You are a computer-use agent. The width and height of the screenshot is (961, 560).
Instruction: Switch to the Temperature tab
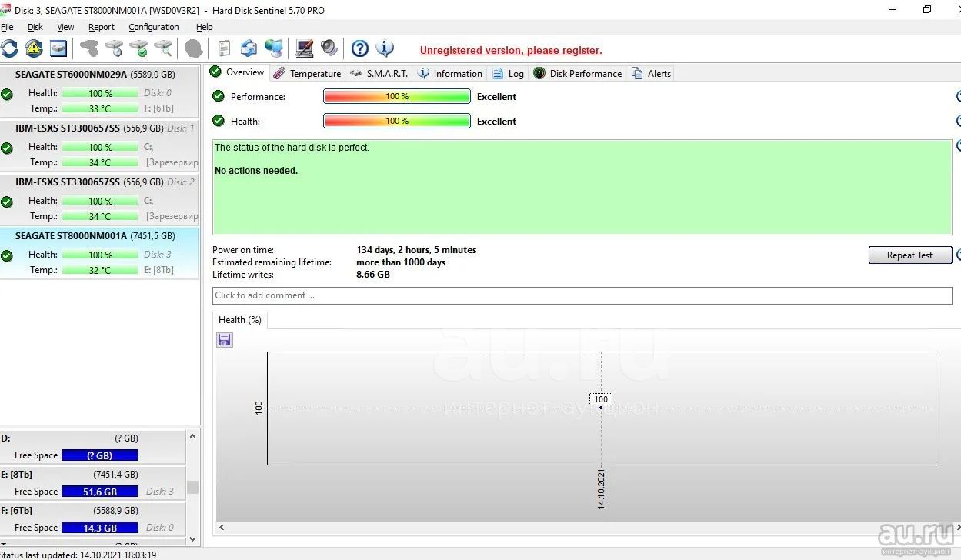pyautogui.click(x=307, y=74)
